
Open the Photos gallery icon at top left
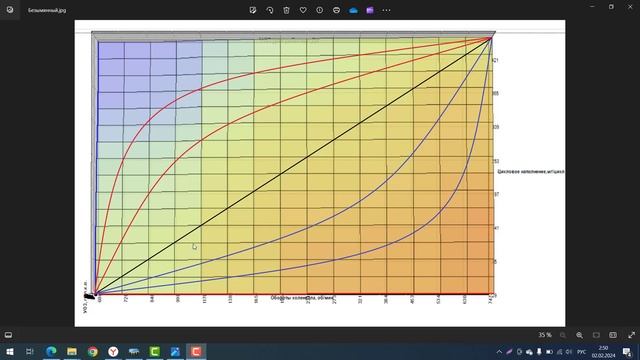point(10,10)
